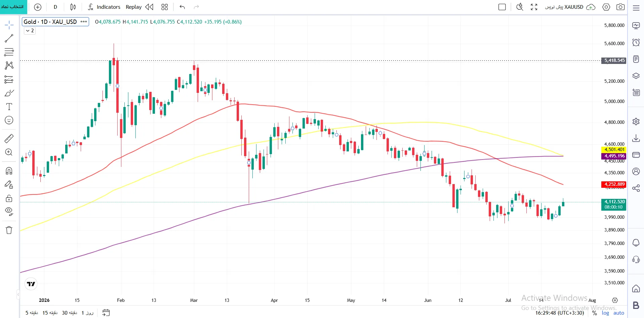Open the candlestick chart style selector
The height and width of the screenshot is (318, 644).
pyautogui.click(x=73, y=7)
